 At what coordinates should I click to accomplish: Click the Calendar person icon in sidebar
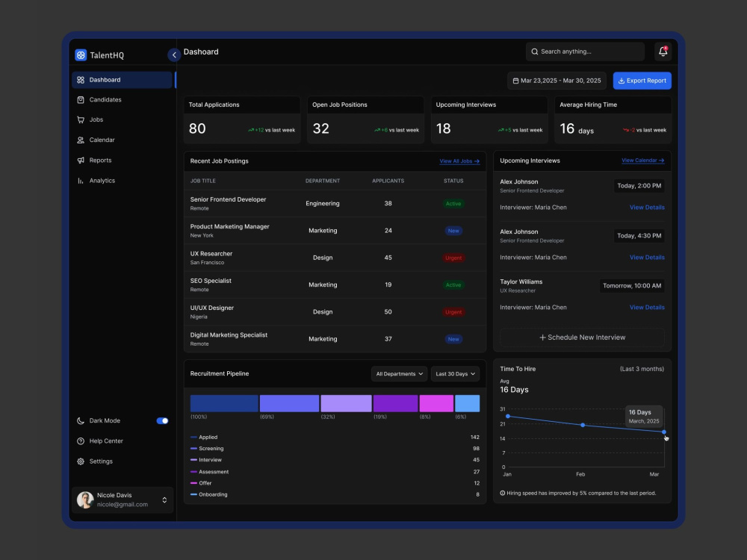81,140
